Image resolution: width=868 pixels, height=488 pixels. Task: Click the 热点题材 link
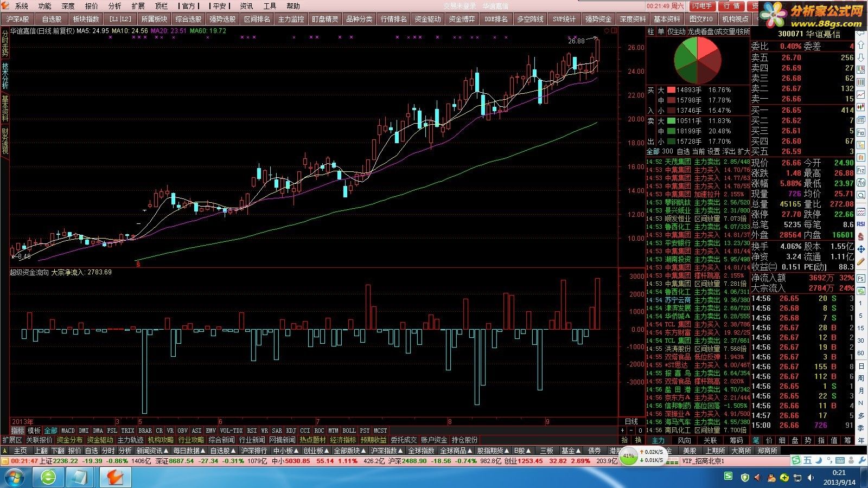point(313,440)
